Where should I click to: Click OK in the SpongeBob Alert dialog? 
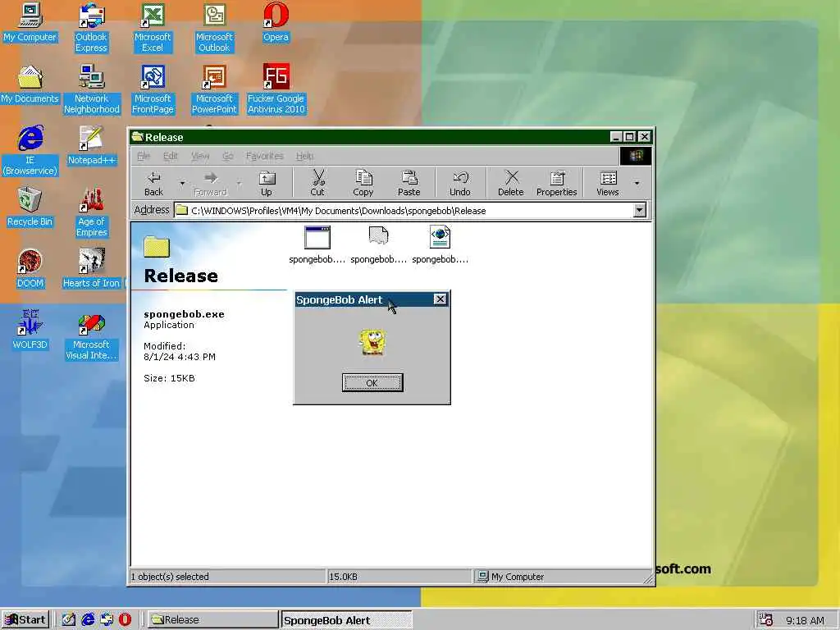(x=372, y=382)
